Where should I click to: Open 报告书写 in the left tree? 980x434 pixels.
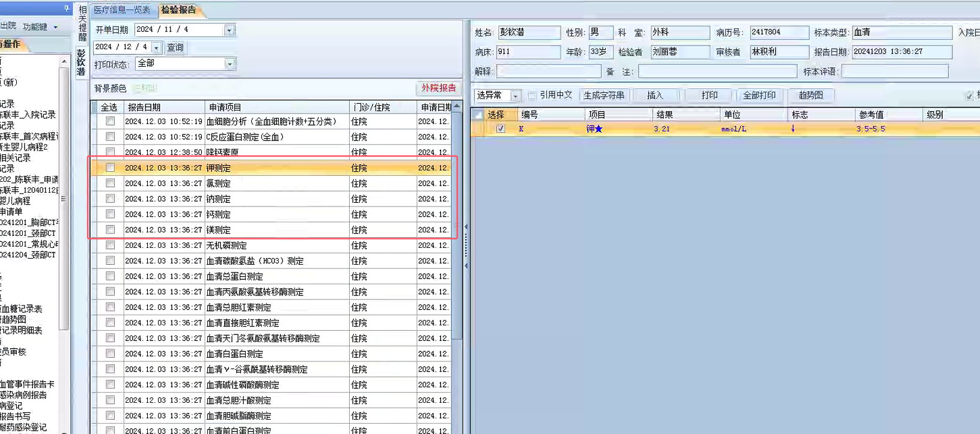tap(16, 417)
